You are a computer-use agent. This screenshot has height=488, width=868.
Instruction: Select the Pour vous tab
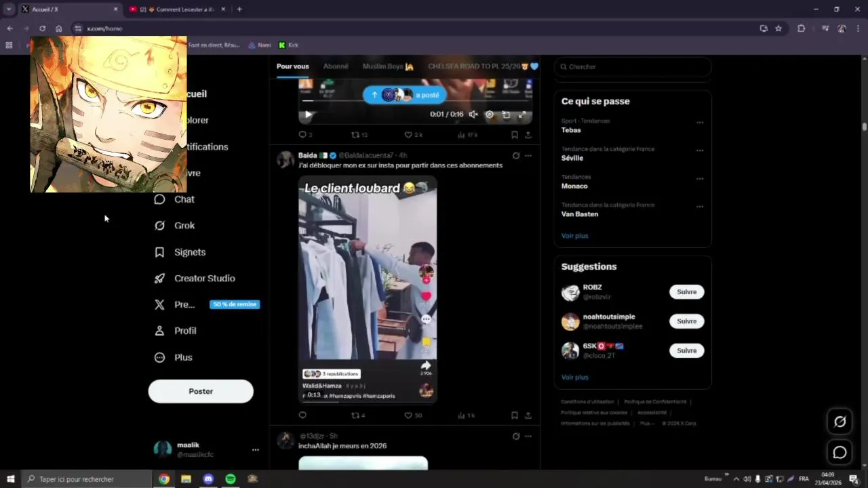coord(292,66)
